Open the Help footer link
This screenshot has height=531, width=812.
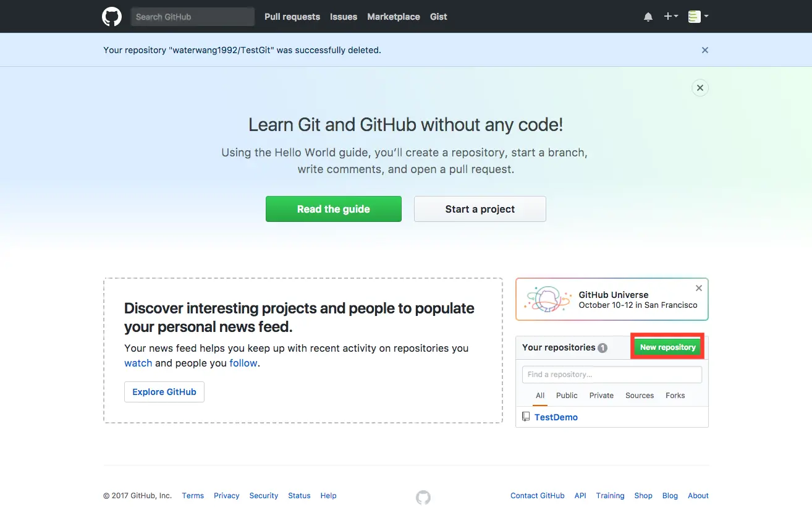[x=329, y=496]
